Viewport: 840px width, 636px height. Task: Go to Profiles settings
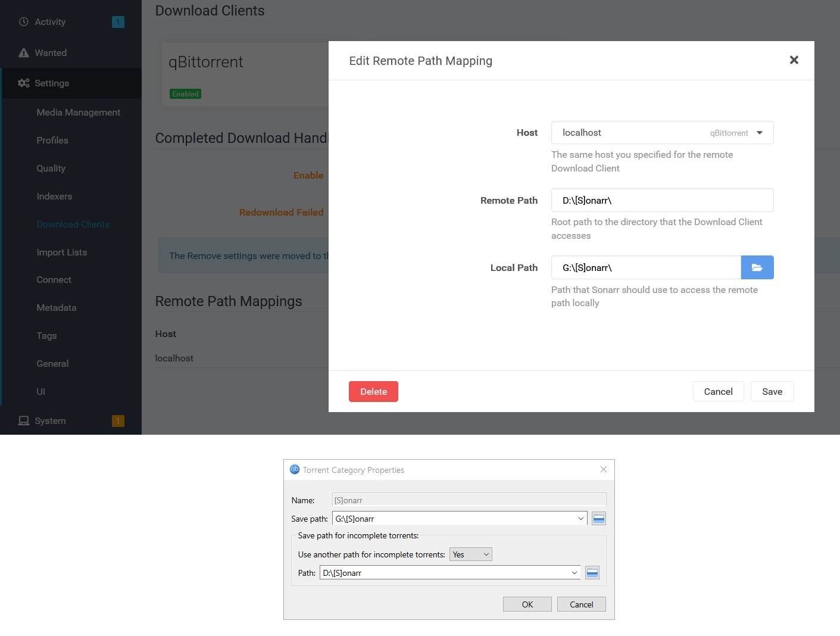click(52, 141)
